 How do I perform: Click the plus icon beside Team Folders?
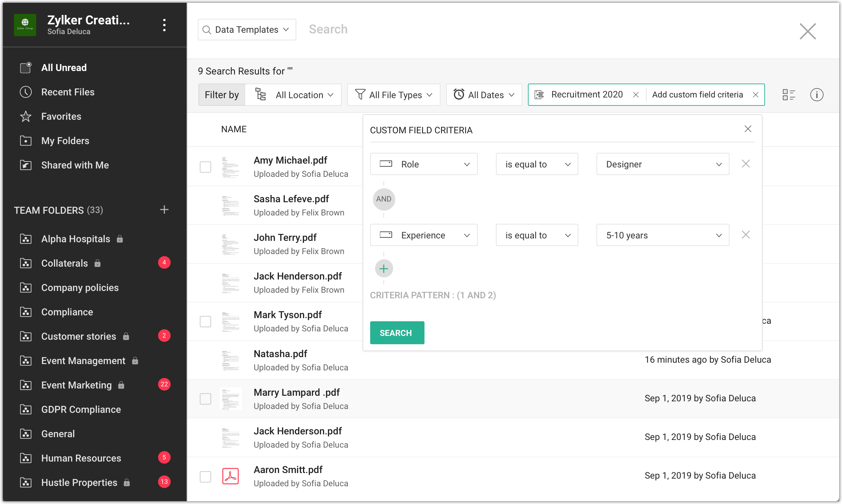point(164,210)
